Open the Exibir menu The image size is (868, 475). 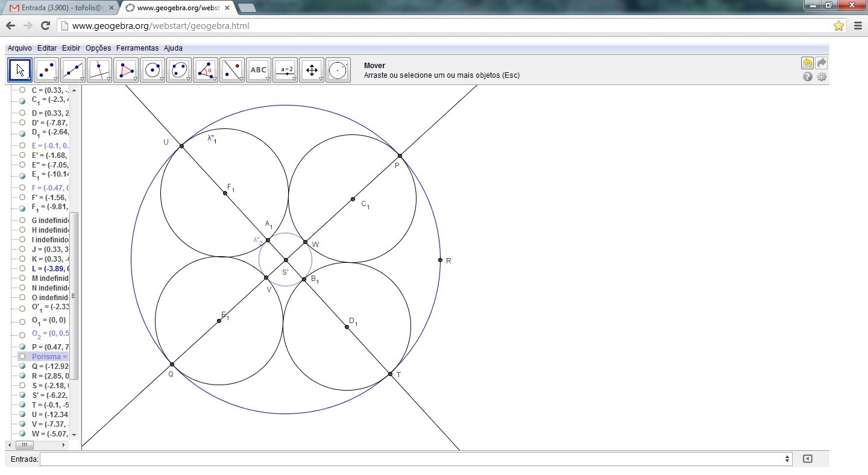click(71, 48)
